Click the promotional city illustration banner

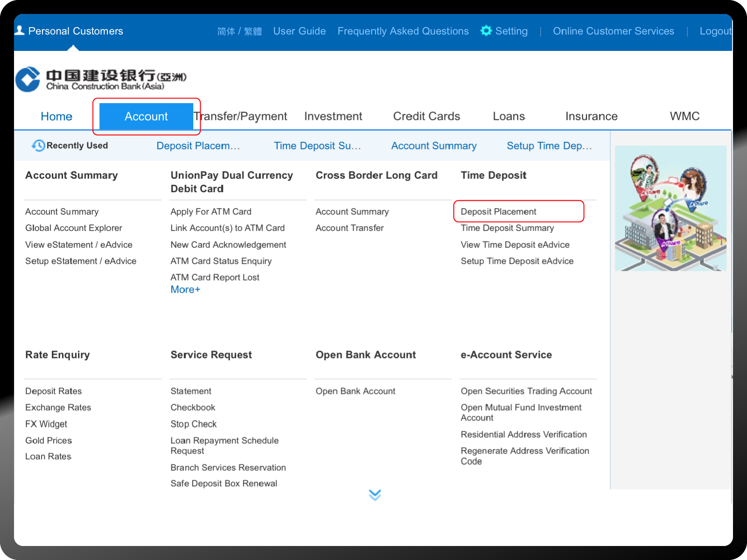point(670,208)
